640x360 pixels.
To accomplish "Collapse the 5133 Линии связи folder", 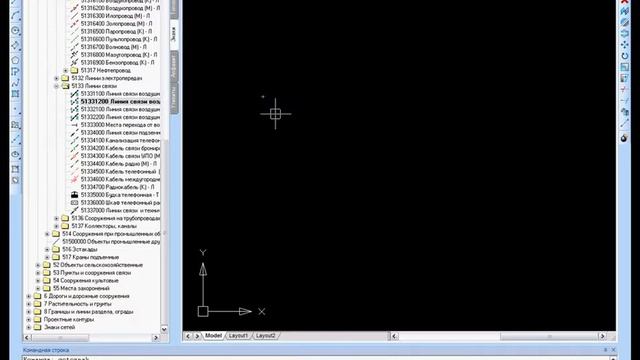I will pos(56,86).
